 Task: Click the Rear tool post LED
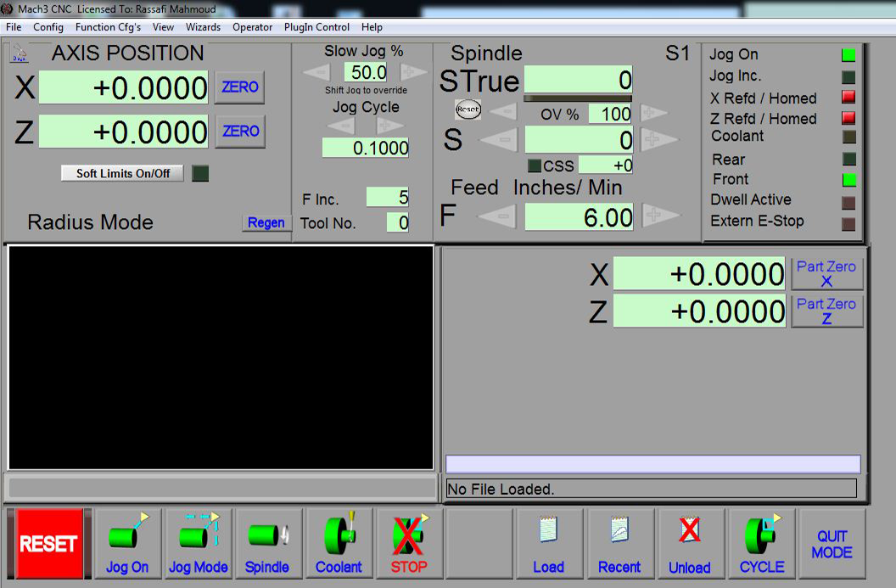click(x=849, y=159)
